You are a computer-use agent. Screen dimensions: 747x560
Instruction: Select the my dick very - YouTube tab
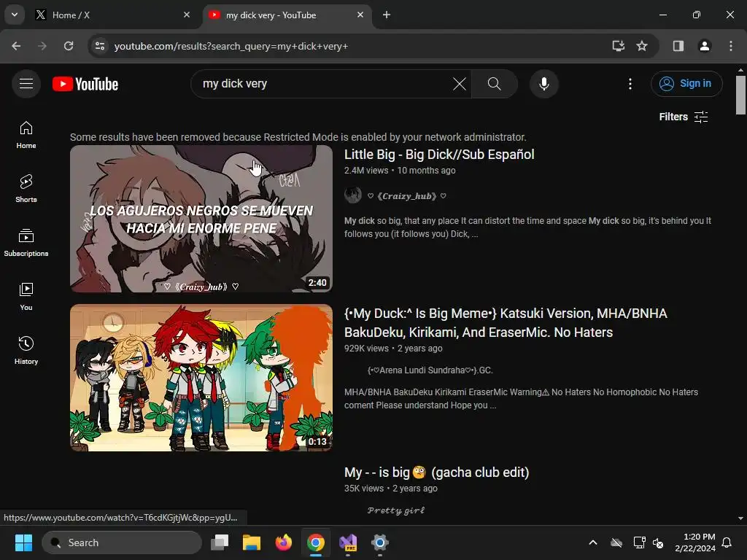click(x=286, y=15)
